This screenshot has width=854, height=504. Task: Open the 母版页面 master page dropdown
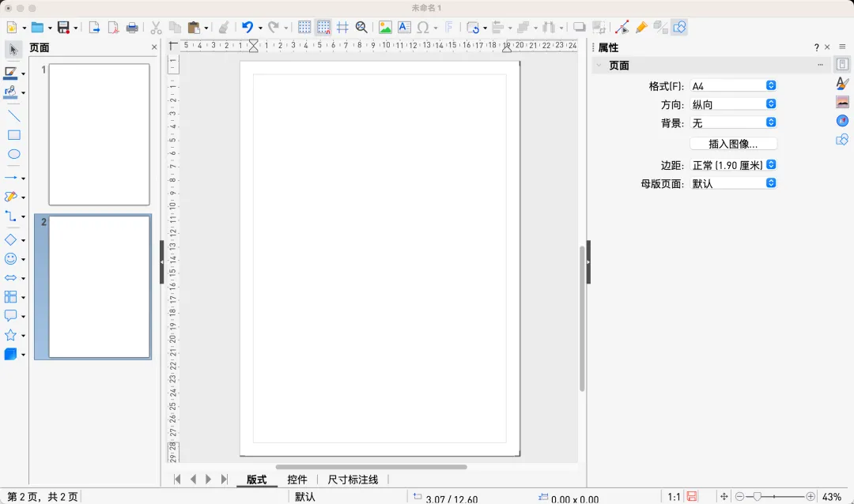pyautogui.click(x=733, y=183)
